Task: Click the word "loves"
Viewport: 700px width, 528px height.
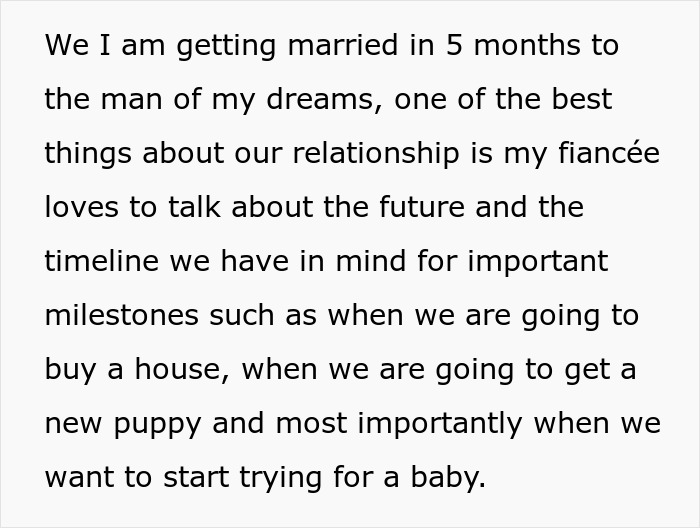Action: tap(84, 208)
